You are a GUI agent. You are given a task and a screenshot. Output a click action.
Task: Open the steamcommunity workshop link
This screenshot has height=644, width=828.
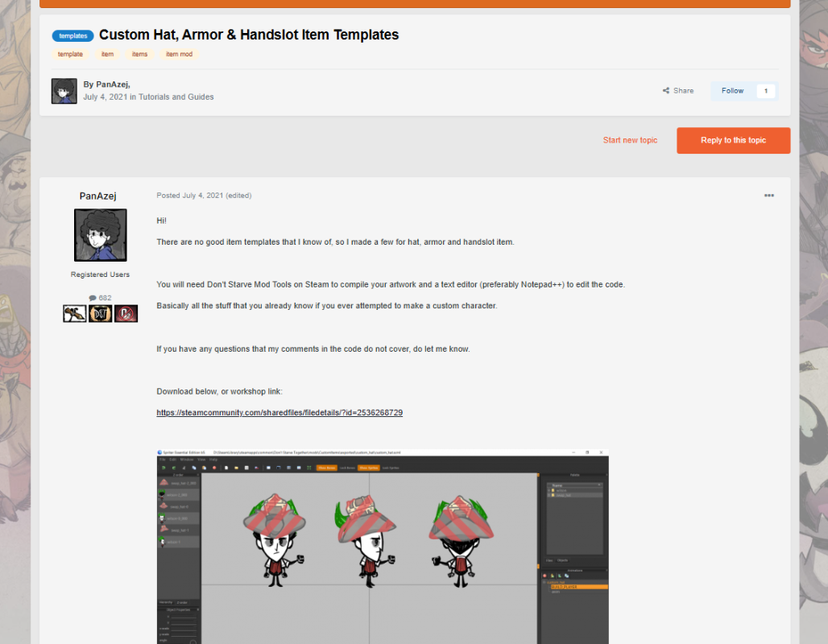coord(279,413)
